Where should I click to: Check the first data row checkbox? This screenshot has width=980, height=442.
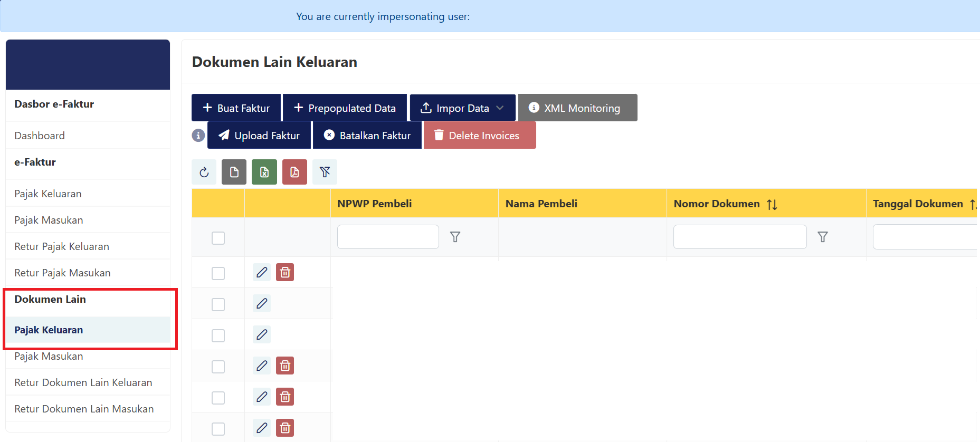[x=218, y=273]
